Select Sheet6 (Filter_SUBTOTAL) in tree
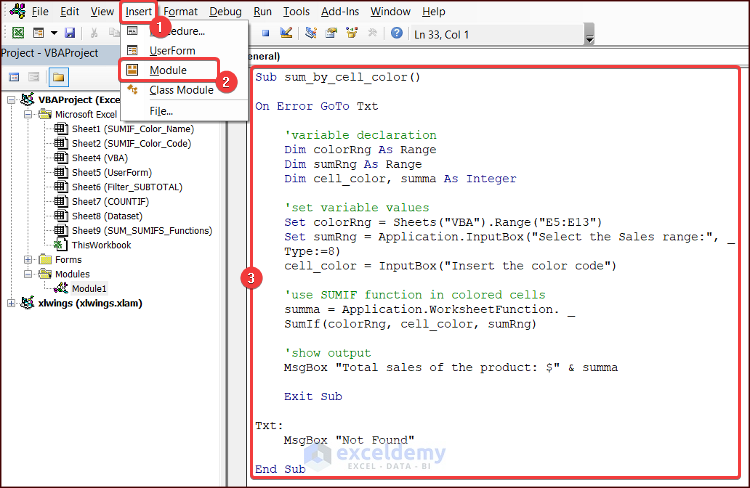The height and width of the screenshot is (488, 750). [x=127, y=187]
